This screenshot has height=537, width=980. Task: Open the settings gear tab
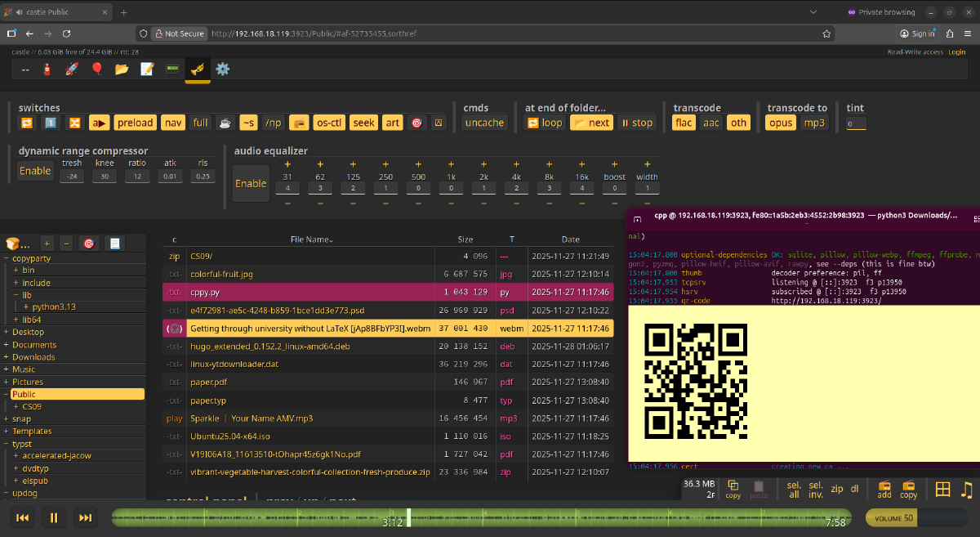click(222, 69)
